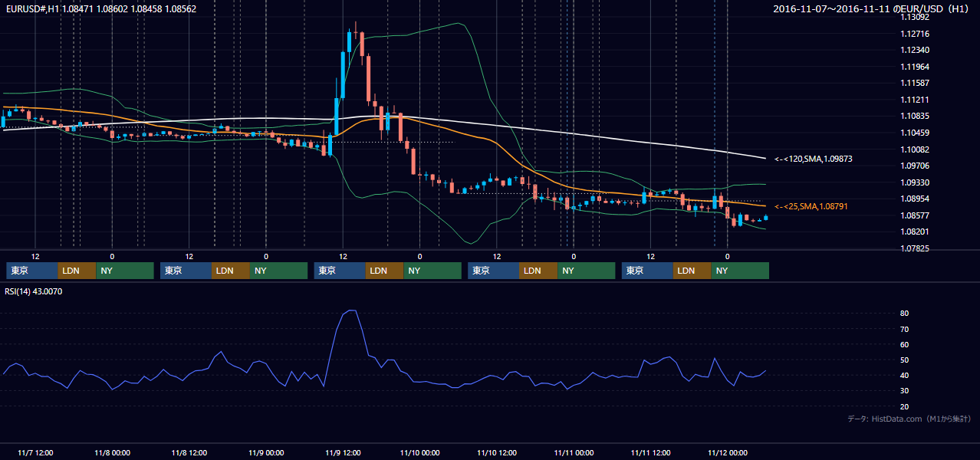Viewport: 980px width, 460px height.
Task: Click price level 1.12716 on axis
Action: (x=915, y=34)
